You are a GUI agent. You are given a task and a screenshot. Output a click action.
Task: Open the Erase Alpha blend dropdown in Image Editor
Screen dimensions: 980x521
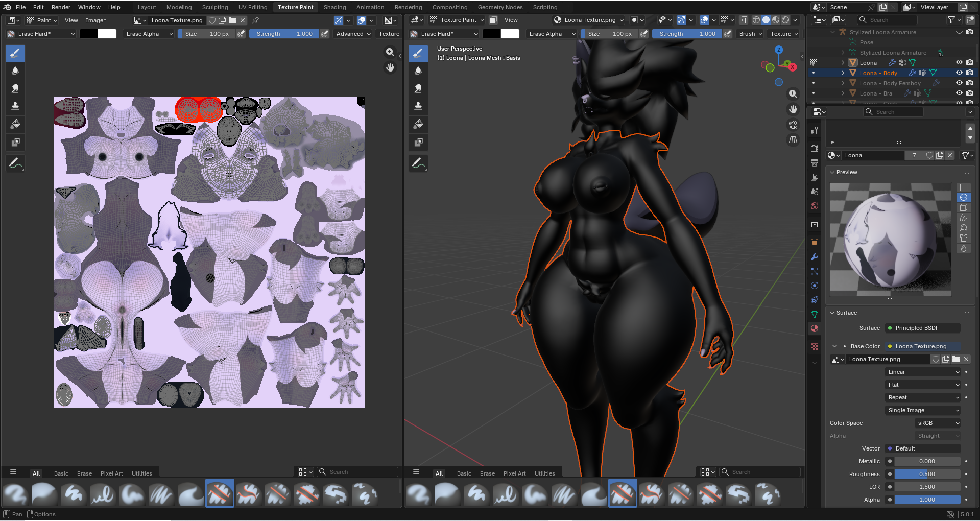point(150,34)
